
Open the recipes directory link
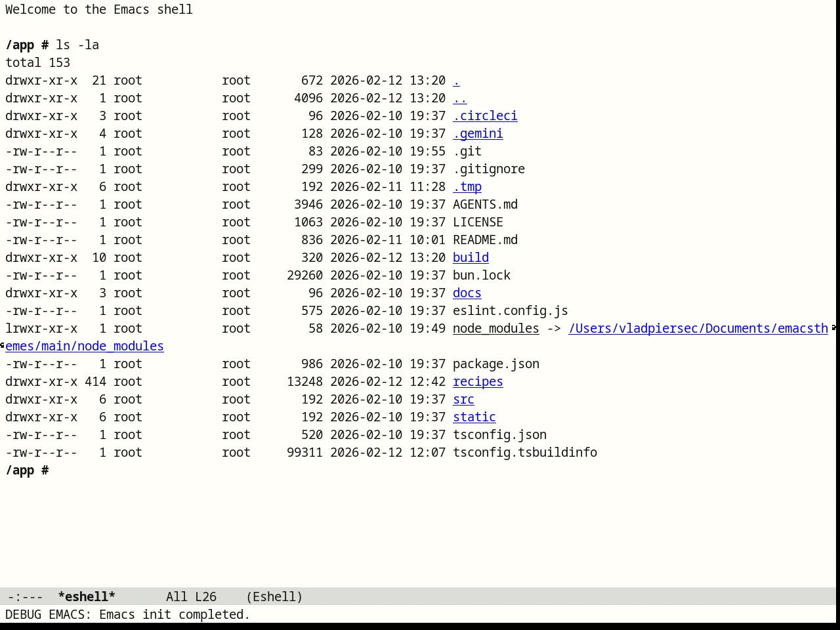[x=478, y=382]
